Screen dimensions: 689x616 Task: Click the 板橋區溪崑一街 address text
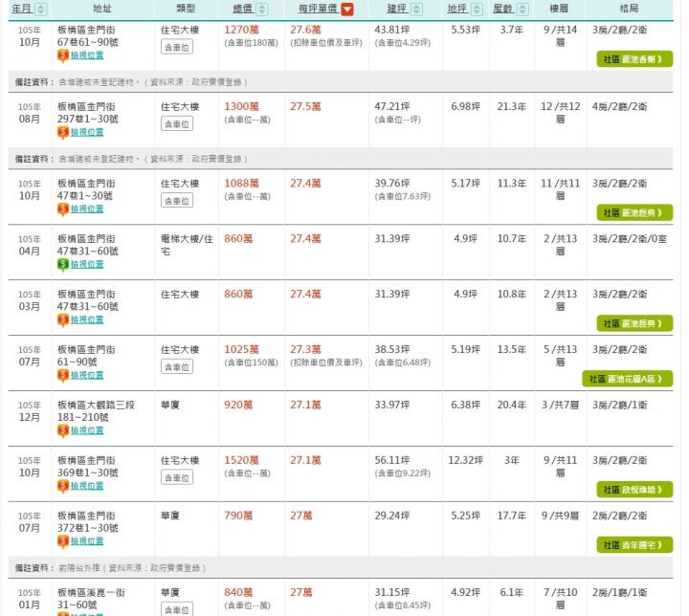point(92,593)
